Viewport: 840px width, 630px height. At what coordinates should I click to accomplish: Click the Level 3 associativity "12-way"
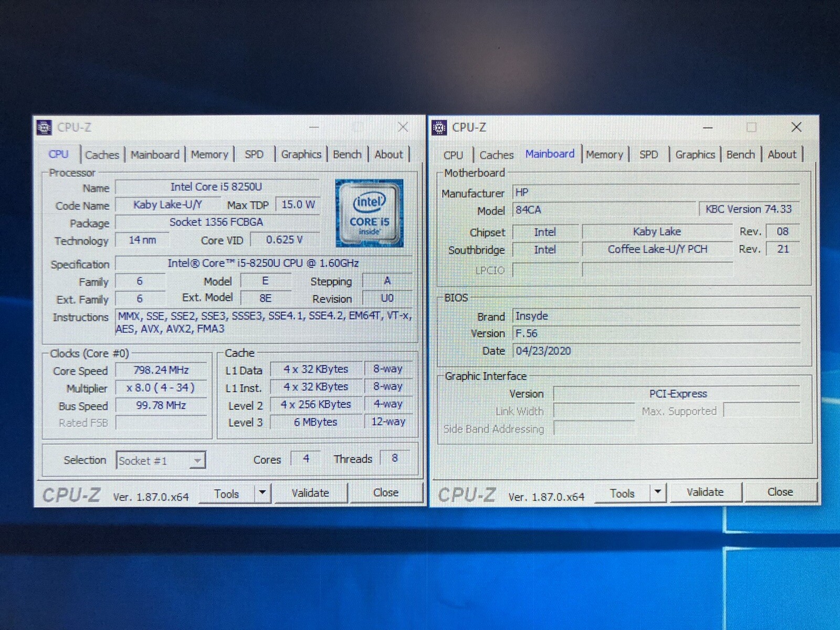click(388, 422)
